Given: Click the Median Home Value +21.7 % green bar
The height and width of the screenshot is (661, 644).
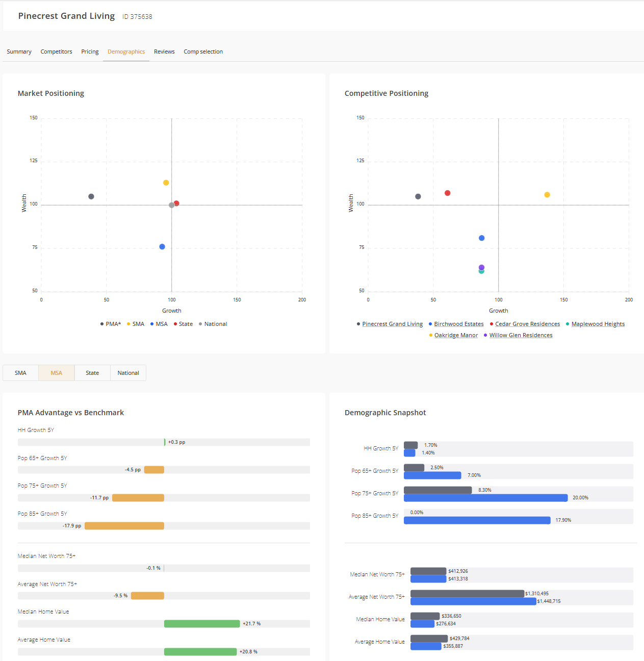Looking at the screenshot, I should tap(202, 624).
